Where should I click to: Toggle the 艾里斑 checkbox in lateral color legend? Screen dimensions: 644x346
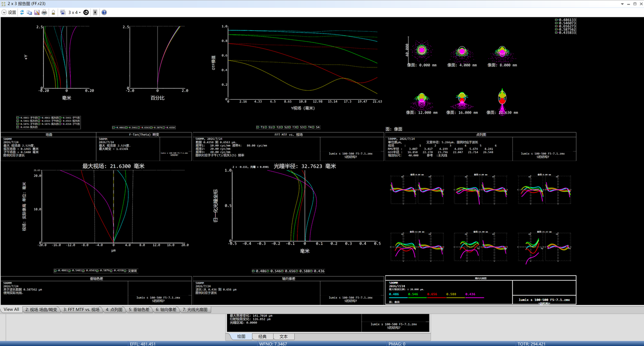click(x=125, y=271)
